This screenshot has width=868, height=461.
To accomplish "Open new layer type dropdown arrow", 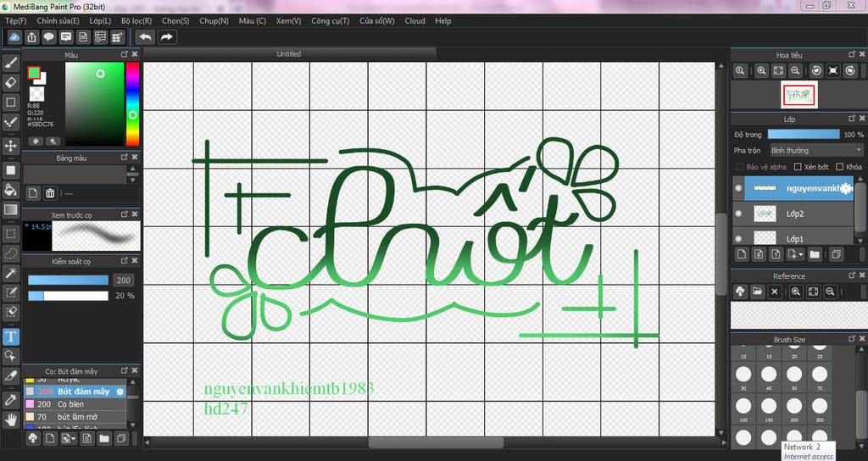I will 801,254.
